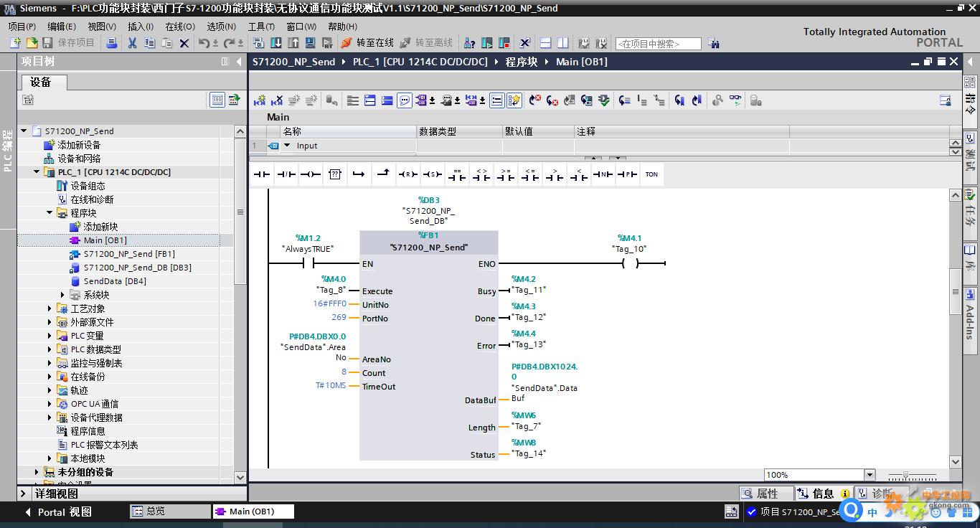Screen dimensions: 980x528
Task: Insert a normally open contact
Action: pyautogui.click(x=262, y=174)
